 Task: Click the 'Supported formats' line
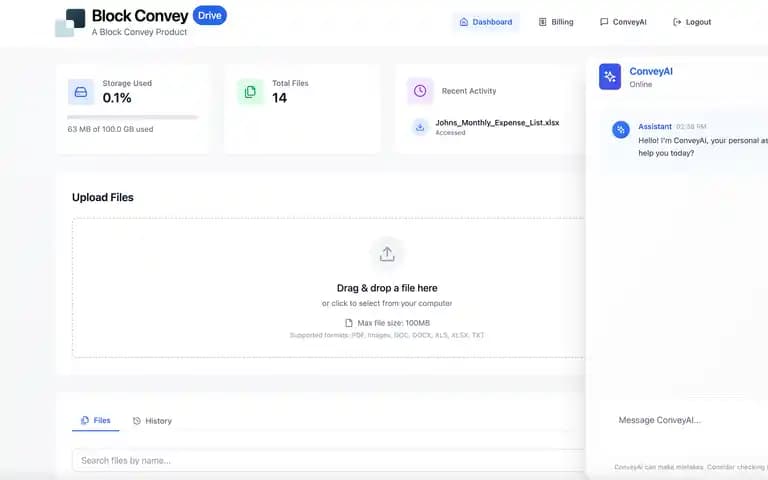(387, 335)
